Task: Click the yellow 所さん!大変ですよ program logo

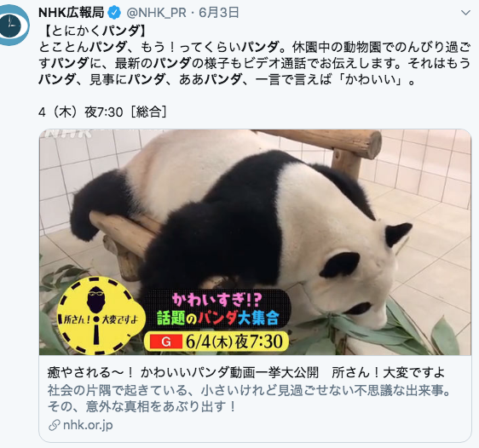Action: coord(97,315)
